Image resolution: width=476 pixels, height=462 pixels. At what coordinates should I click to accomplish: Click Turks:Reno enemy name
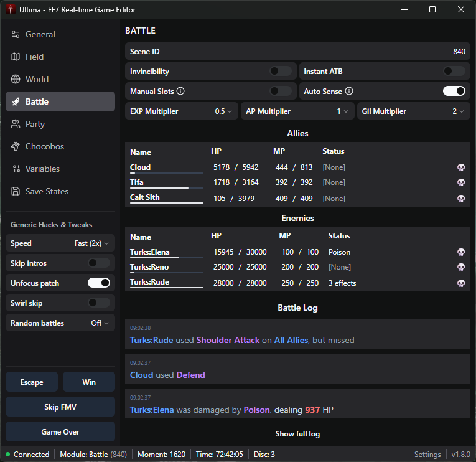tap(149, 267)
